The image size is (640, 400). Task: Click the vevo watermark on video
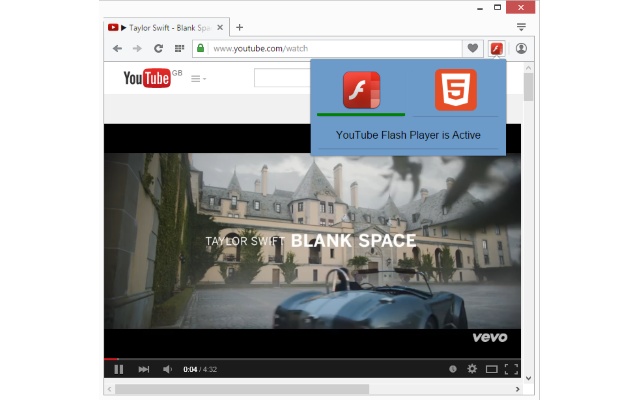pyautogui.click(x=490, y=337)
